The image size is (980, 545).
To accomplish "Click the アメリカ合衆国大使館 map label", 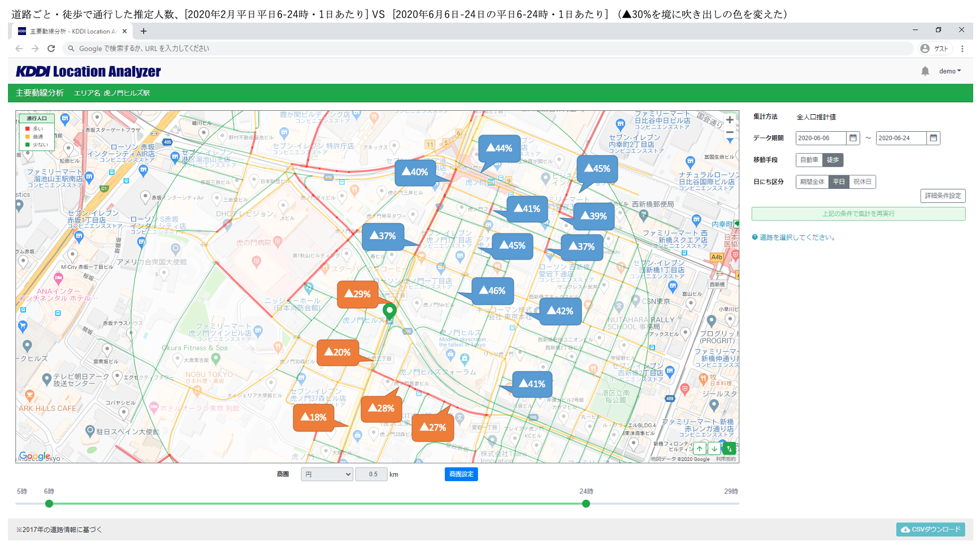I will tap(151, 262).
